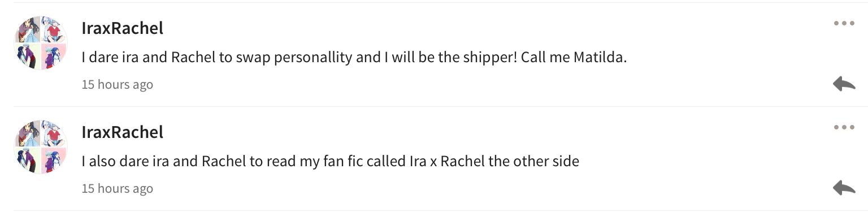Open three-dot menu on the fan fic comment
This screenshot has height=212, width=868.
844,127
